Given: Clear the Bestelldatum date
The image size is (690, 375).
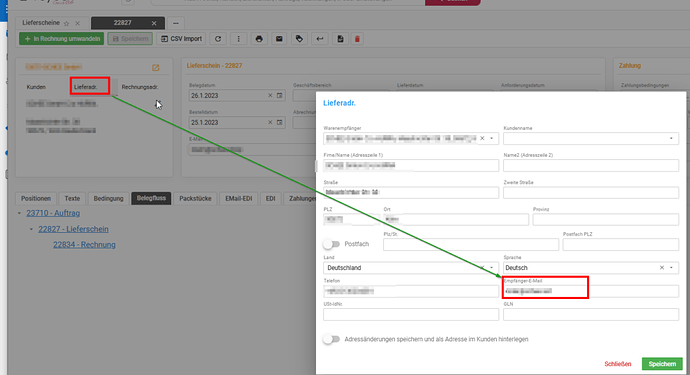Looking at the screenshot, I should (270, 122).
